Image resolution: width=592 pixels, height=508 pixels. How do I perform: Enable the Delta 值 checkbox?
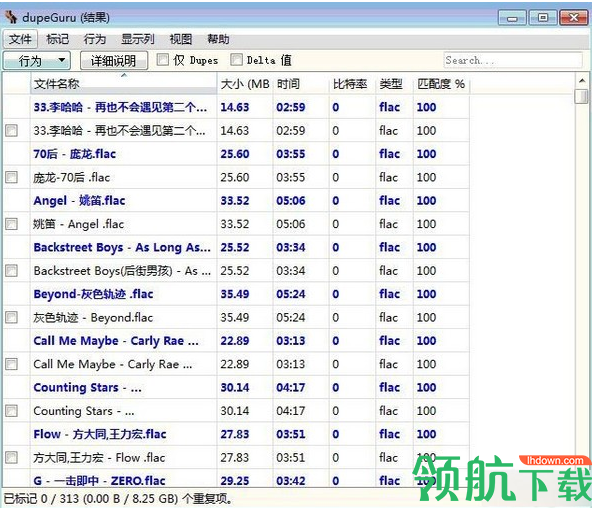coord(236,60)
